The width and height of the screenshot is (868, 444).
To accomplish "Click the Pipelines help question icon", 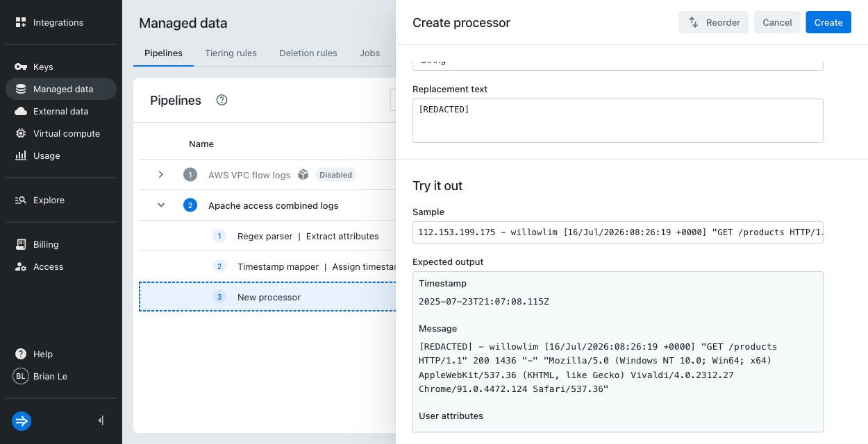I will [222, 100].
